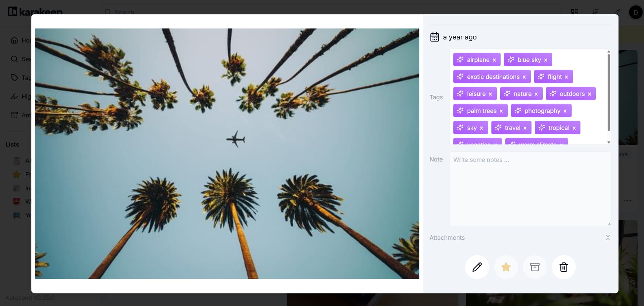Viewport: 644px width, 306px height.
Task: Open Search in the background sidebar
Action: point(20,59)
